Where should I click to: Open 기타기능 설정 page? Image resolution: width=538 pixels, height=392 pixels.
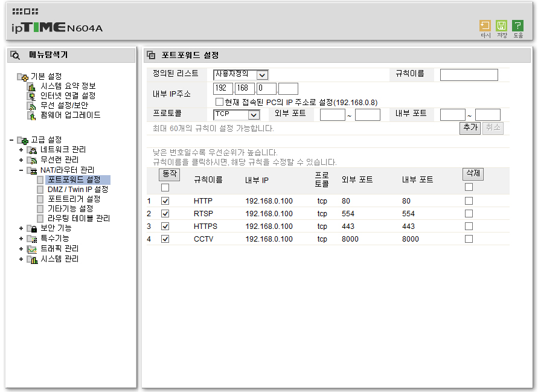click(x=70, y=209)
